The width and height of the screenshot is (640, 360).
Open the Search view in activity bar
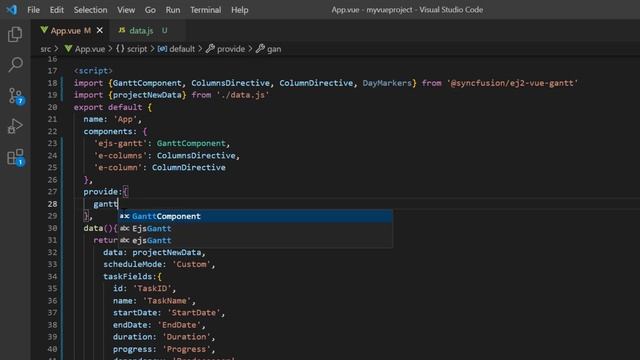pyautogui.click(x=15, y=64)
